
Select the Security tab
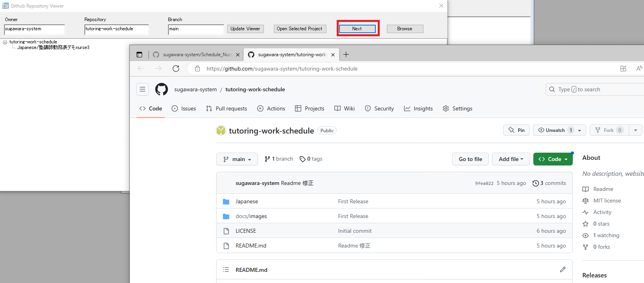pyautogui.click(x=379, y=108)
